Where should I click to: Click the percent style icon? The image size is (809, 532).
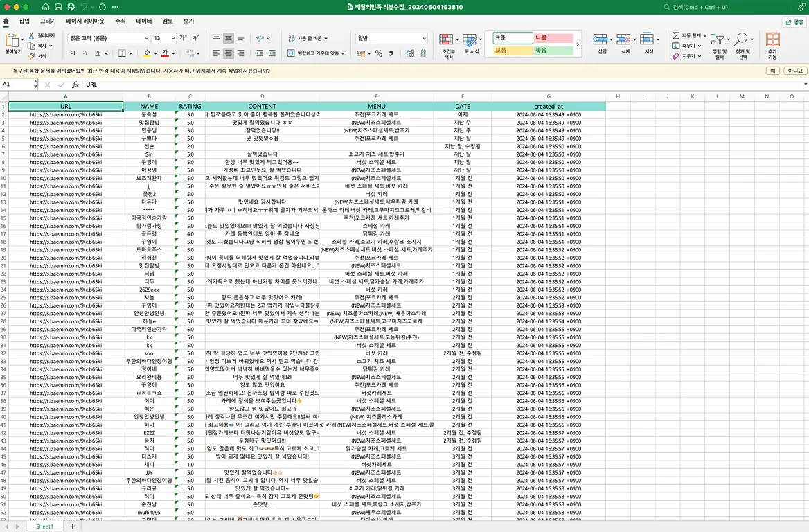click(x=378, y=53)
